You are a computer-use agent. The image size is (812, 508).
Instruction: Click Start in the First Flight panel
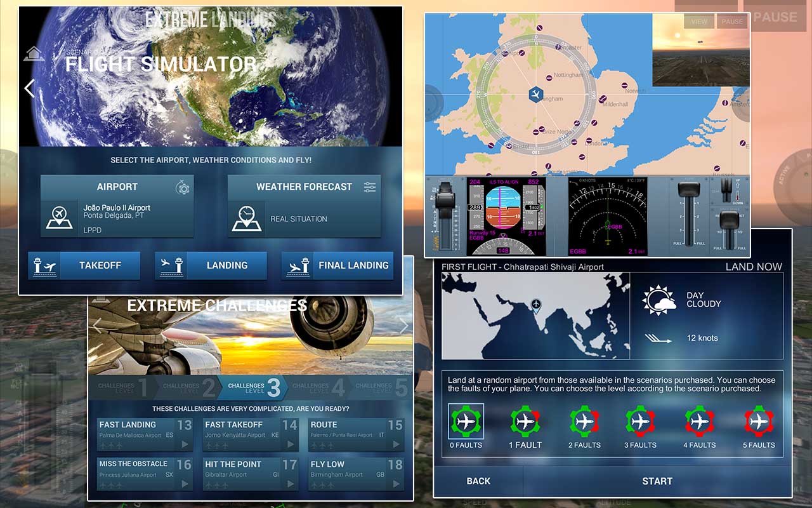pos(657,481)
